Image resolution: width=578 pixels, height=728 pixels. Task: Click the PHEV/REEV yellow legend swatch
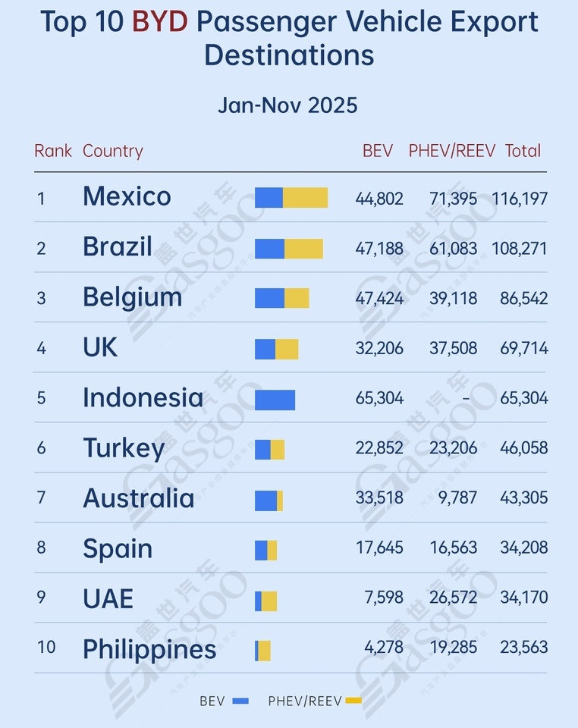click(x=353, y=701)
